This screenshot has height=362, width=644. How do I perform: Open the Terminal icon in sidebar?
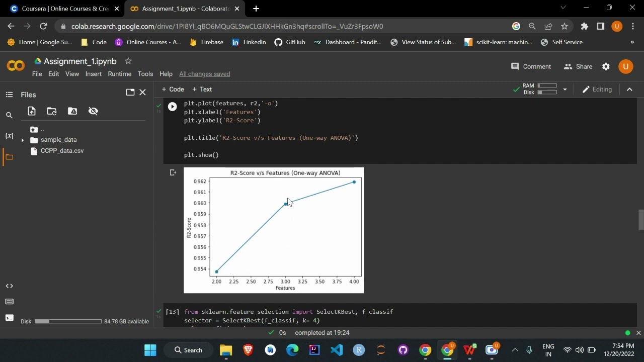coord(9,317)
